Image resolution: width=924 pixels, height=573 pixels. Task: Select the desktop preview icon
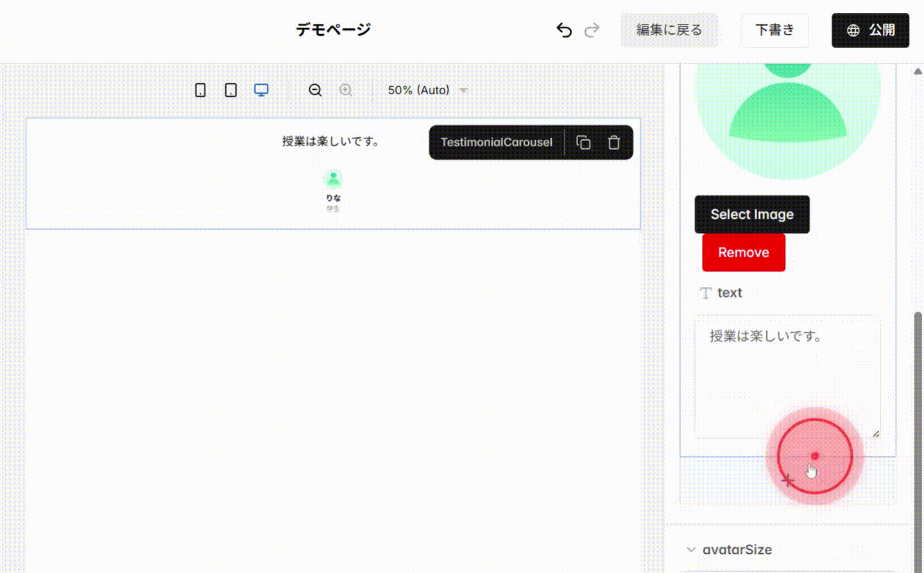point(261,90)
